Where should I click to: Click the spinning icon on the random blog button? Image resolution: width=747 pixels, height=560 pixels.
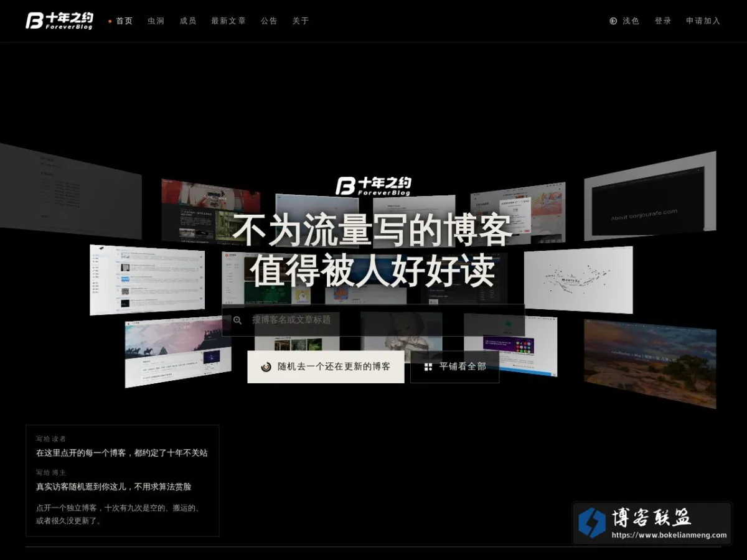point(266,367)
